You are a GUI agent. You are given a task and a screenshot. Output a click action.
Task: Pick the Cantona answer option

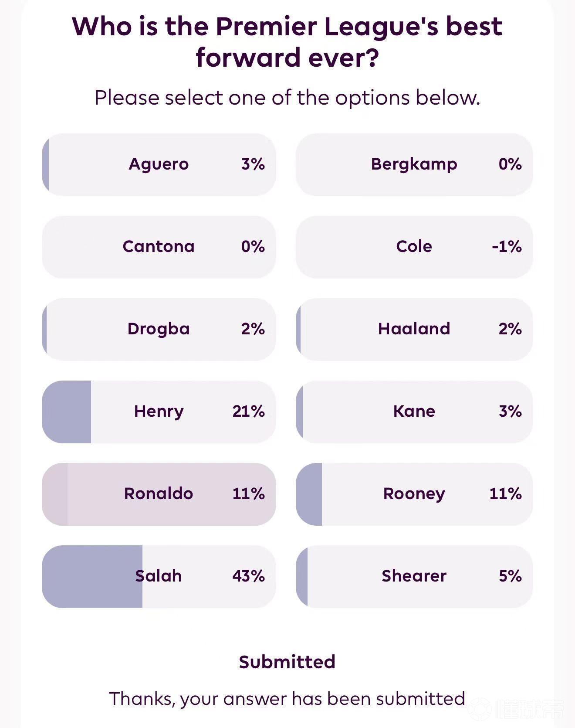[159, 247]
